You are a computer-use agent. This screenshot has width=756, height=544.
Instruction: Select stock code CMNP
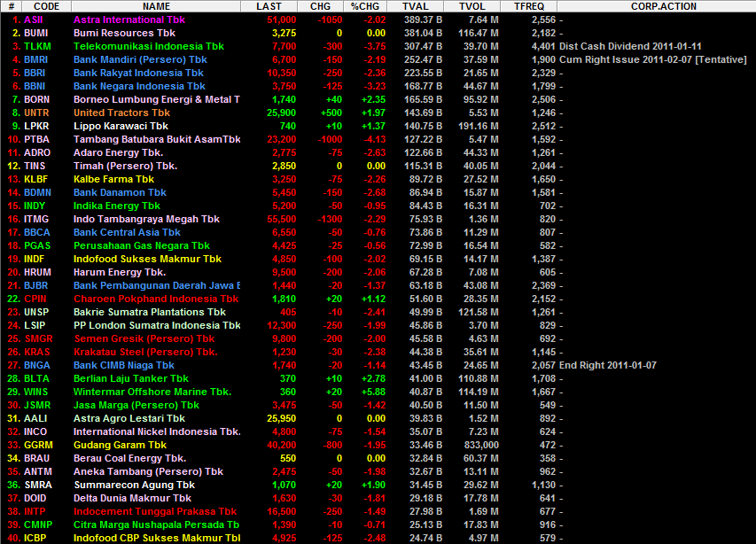tap(38, 525)
